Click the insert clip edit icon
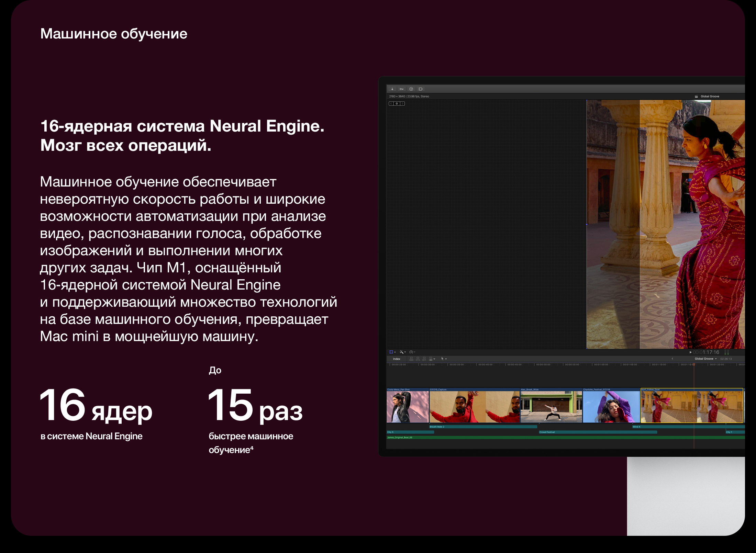The image size is (756, 553). [x=418, y=359]
